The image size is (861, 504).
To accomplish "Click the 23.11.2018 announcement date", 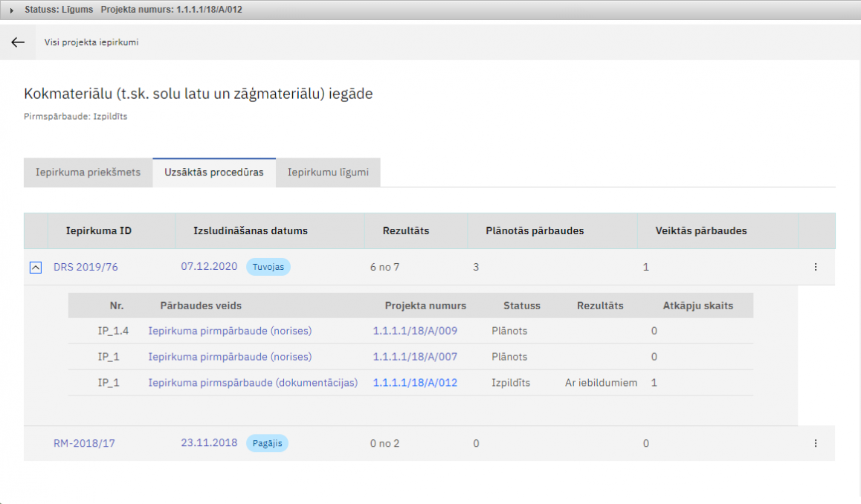I will pos(209,442).
